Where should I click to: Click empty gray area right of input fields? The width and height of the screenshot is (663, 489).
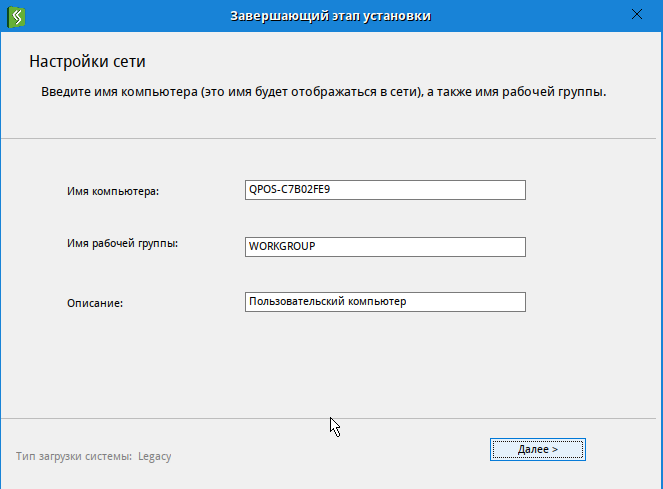pos(590,245)
